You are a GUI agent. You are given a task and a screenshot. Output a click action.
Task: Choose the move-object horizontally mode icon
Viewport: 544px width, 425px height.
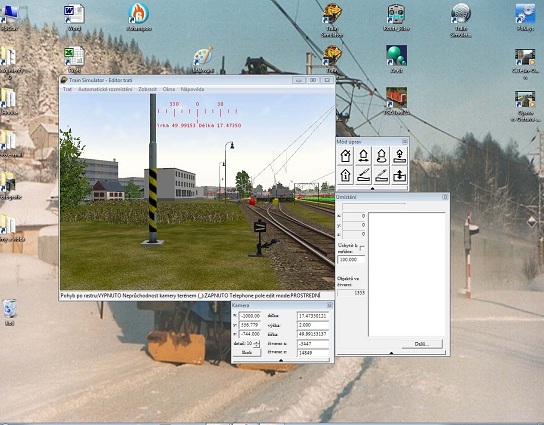tap(363, 156)
